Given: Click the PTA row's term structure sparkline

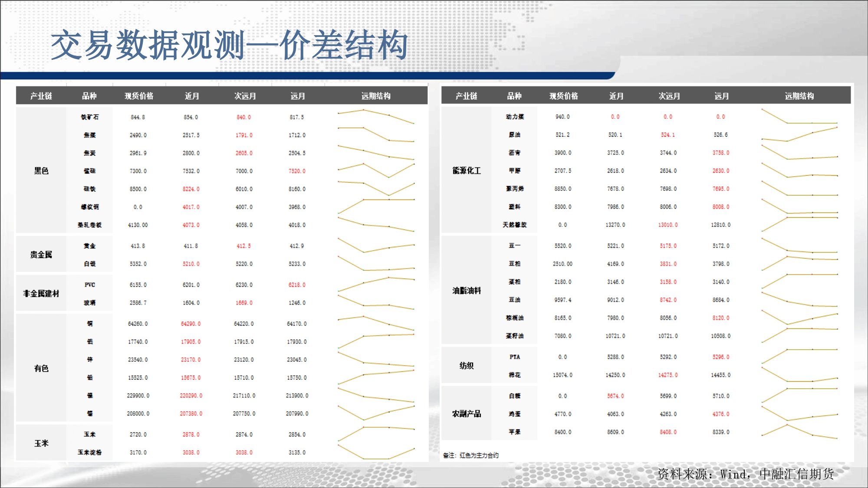Looking at the screenshot, I should tap(799, 356).
